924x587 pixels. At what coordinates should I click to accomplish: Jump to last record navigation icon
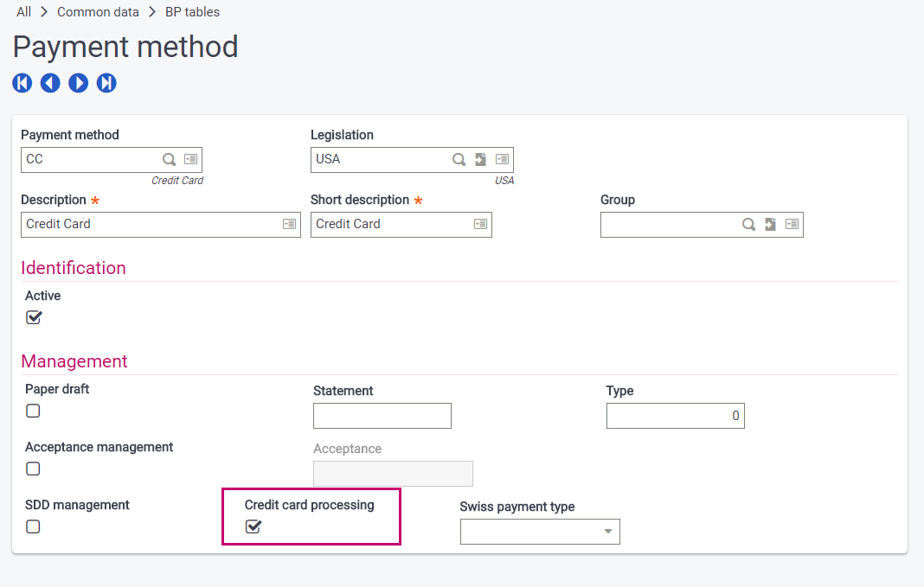pyautogui.click(x=106, y=83)
